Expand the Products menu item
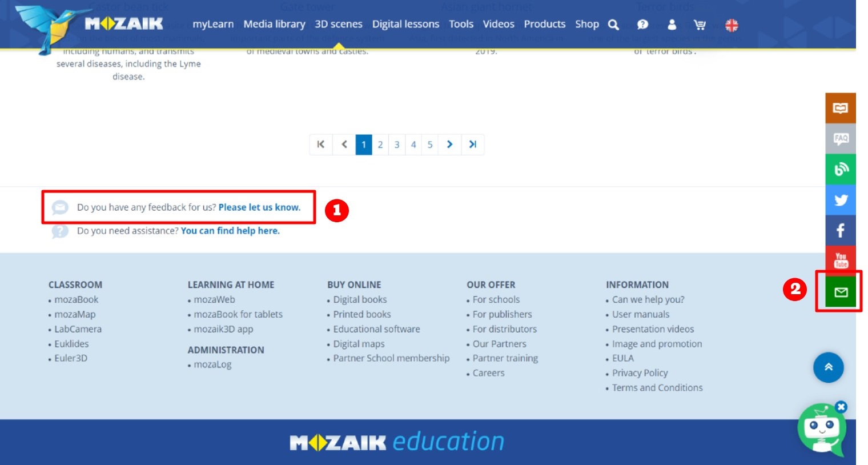This screenshot has width=868, height=465. (x=544, y=24)
